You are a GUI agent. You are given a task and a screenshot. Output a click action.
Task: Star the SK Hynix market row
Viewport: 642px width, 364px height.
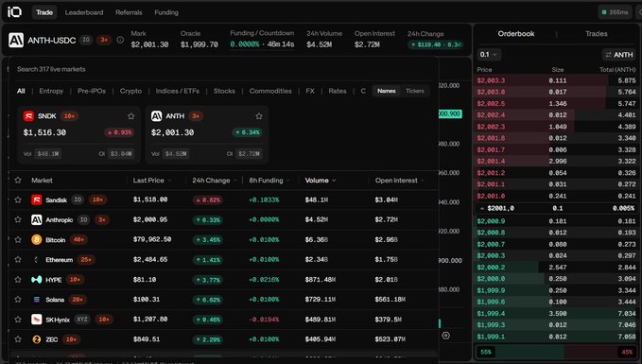click(x=18, y=320)
